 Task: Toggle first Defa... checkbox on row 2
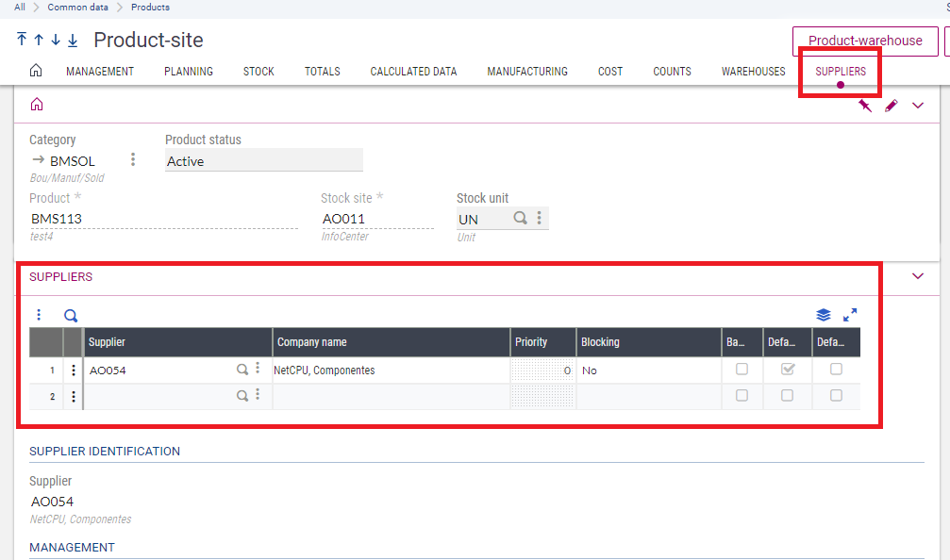pyautogui.click(x=787, y=395)
